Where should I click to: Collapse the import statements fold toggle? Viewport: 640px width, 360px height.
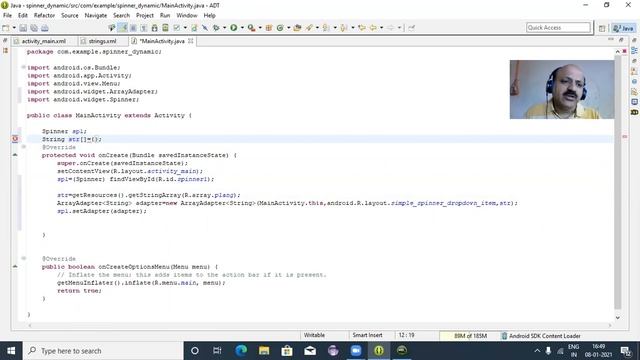pos(23,67)
